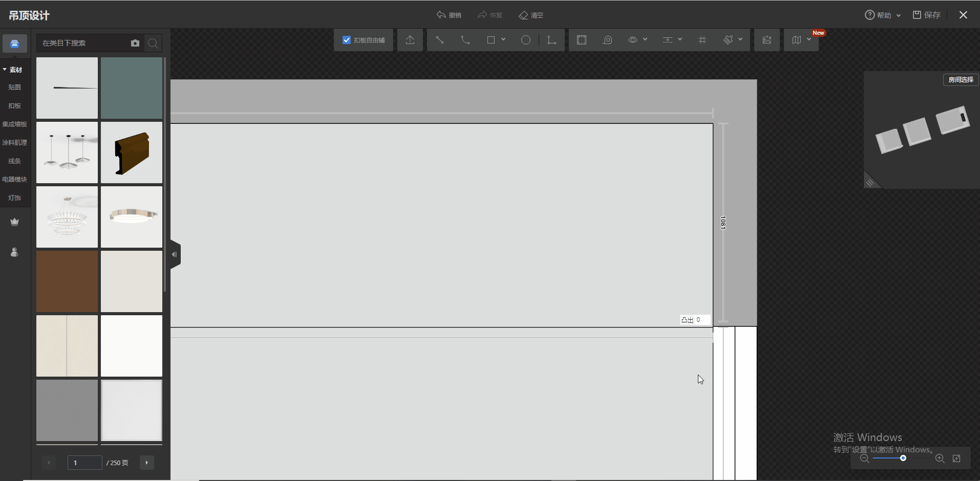980x481 pixels.
Task: Collapse the left material panel
Action: 175,254
